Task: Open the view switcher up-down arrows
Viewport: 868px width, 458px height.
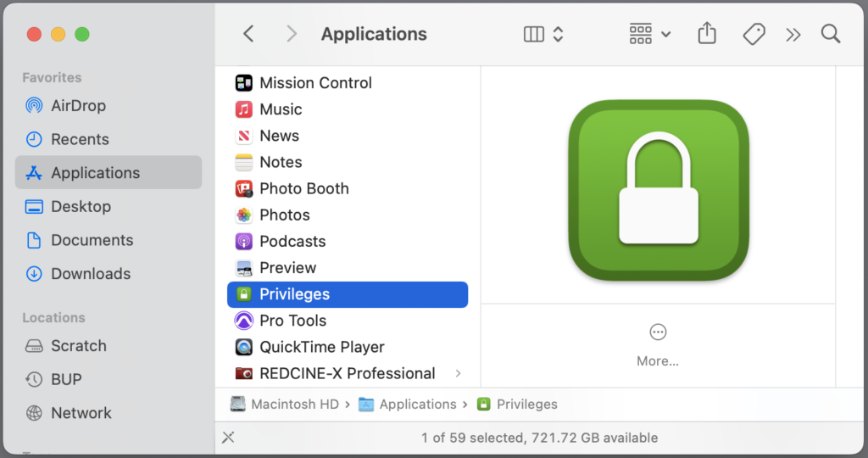Action: tap(558, 34)
